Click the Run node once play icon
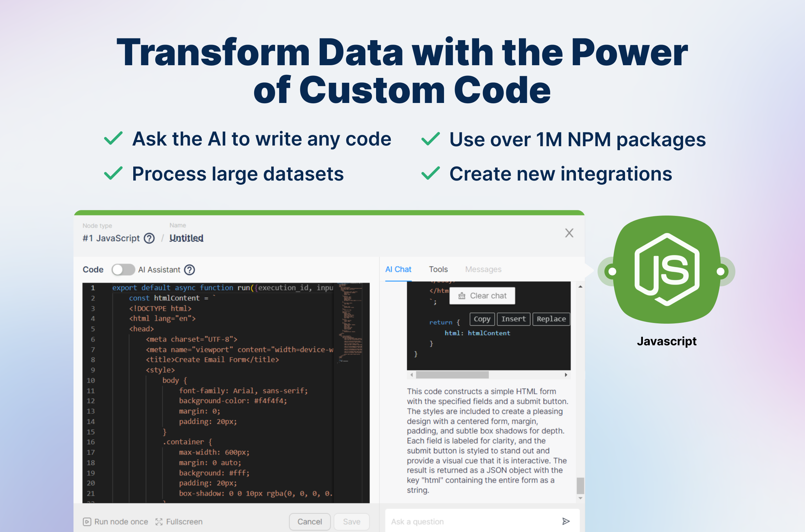Image resolution: width=805 pixels, height=532 pixels. (87, 522)
